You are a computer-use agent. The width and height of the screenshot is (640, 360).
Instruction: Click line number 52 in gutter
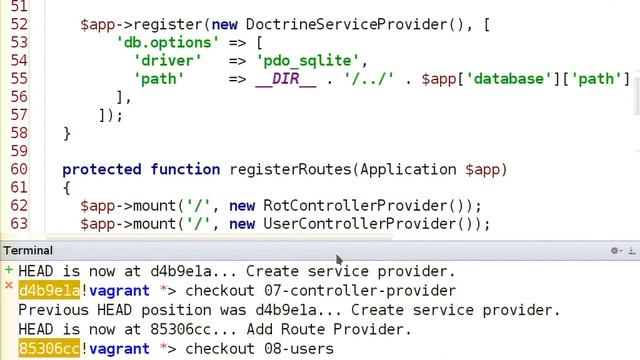coord(19,24)
